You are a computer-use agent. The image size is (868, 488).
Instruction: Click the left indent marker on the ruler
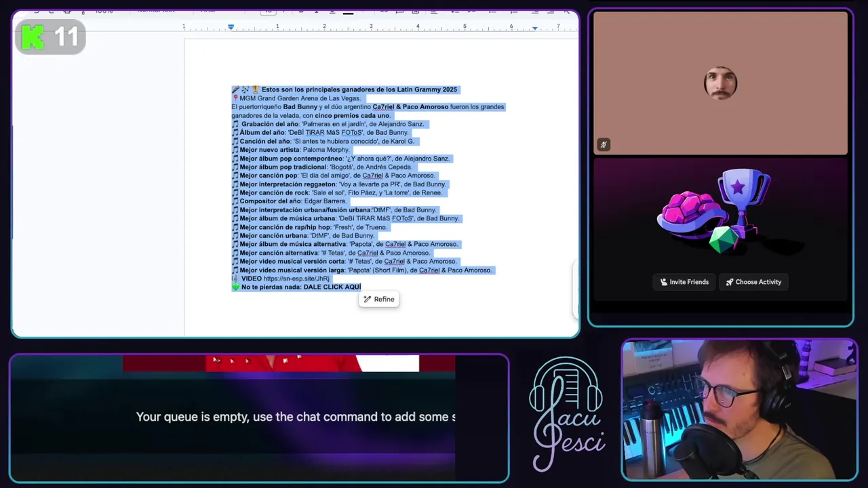click(231, 27)
